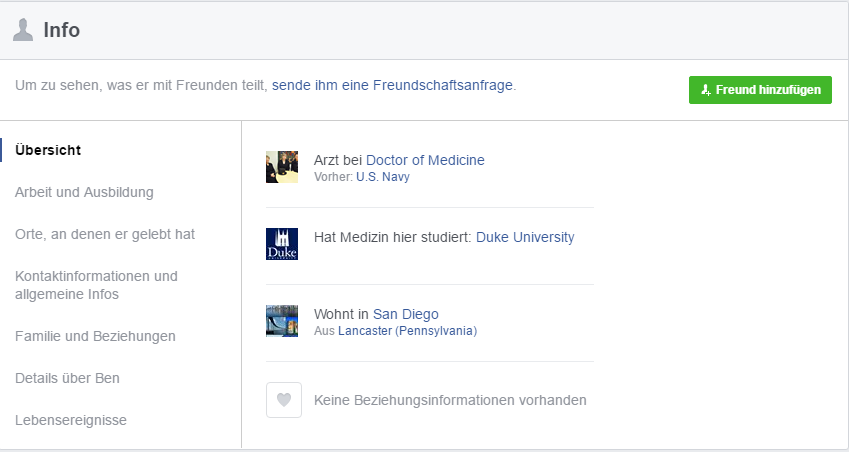Open Kontaktinformationen und allgemeine Infos
Screen dimensions: 849x452
96,285
